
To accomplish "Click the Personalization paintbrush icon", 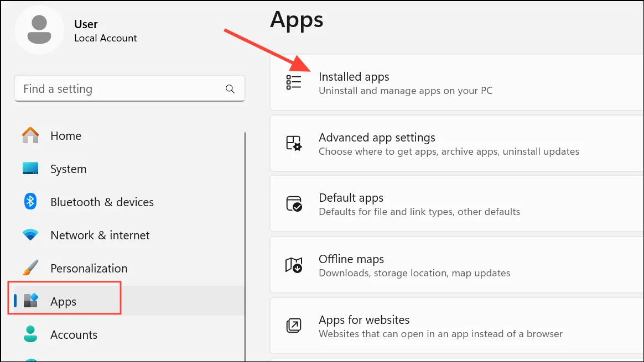I will (x=30, y=267).
